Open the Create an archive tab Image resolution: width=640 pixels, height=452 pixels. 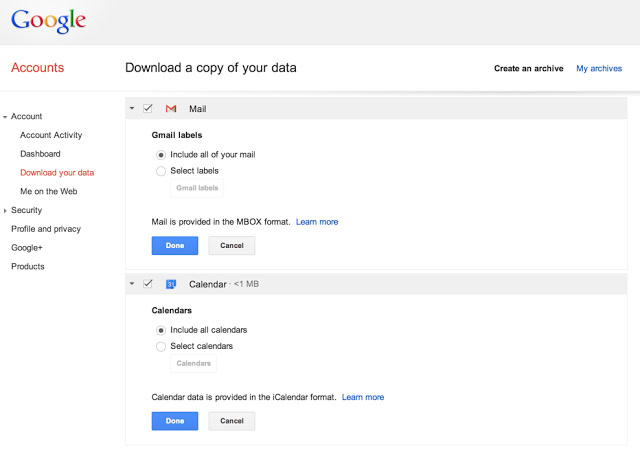[x=529, y=69]
